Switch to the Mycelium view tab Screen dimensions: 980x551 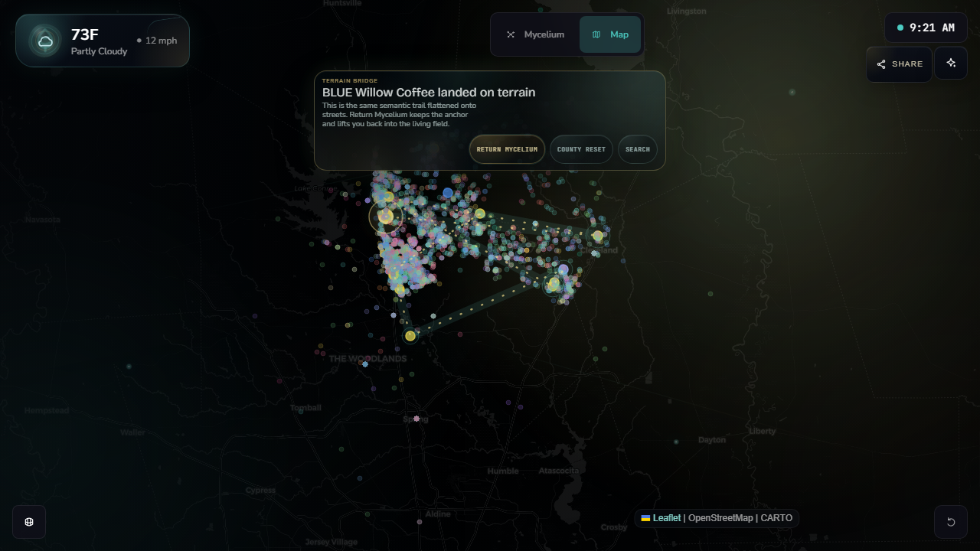coord(535,34)
